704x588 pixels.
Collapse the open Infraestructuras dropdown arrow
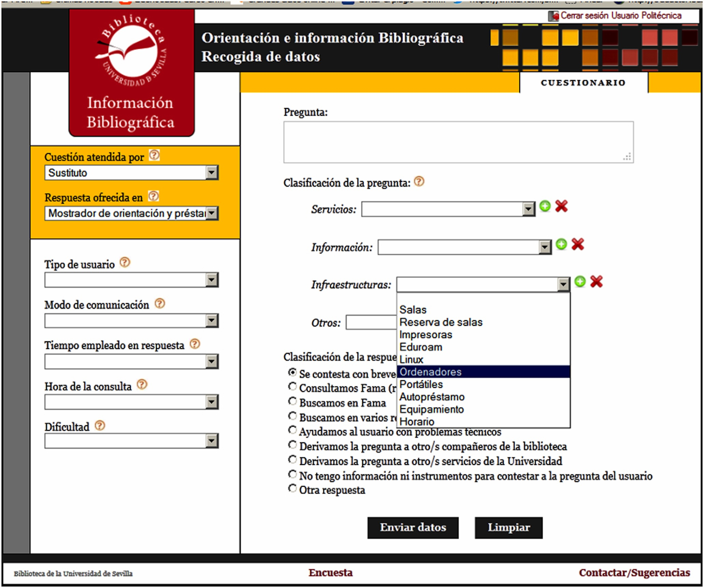point(563,284)
